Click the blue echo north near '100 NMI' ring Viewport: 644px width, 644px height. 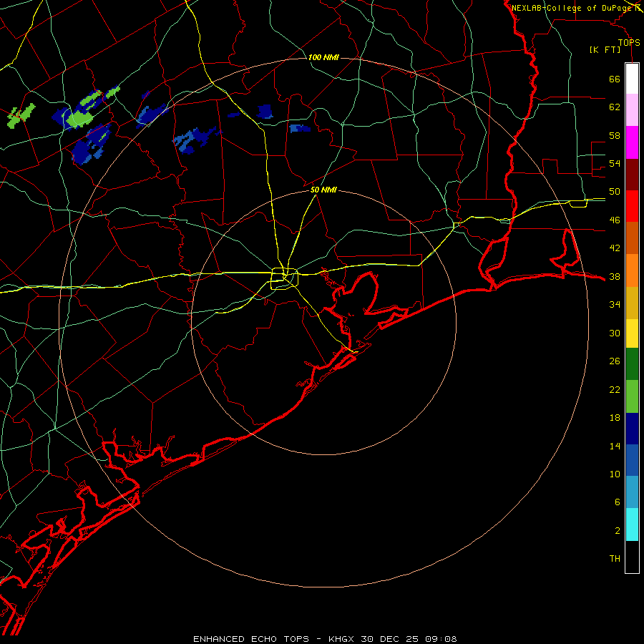pos(265,112)
